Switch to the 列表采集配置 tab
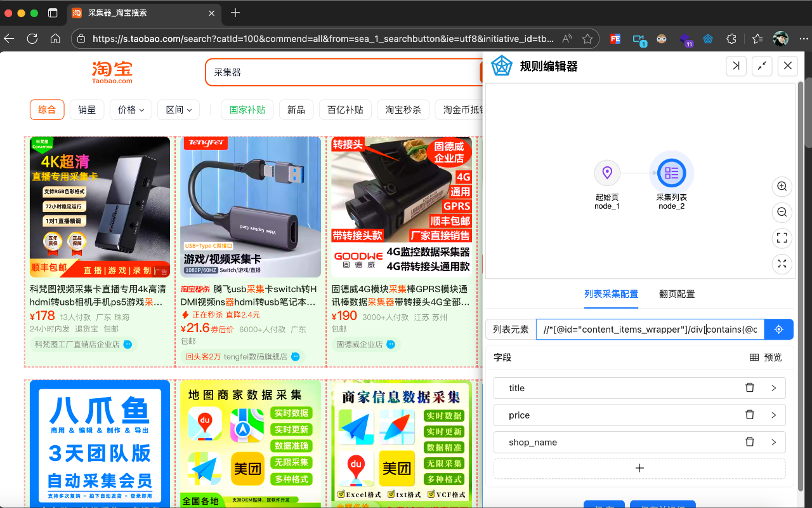 [611, 294]
